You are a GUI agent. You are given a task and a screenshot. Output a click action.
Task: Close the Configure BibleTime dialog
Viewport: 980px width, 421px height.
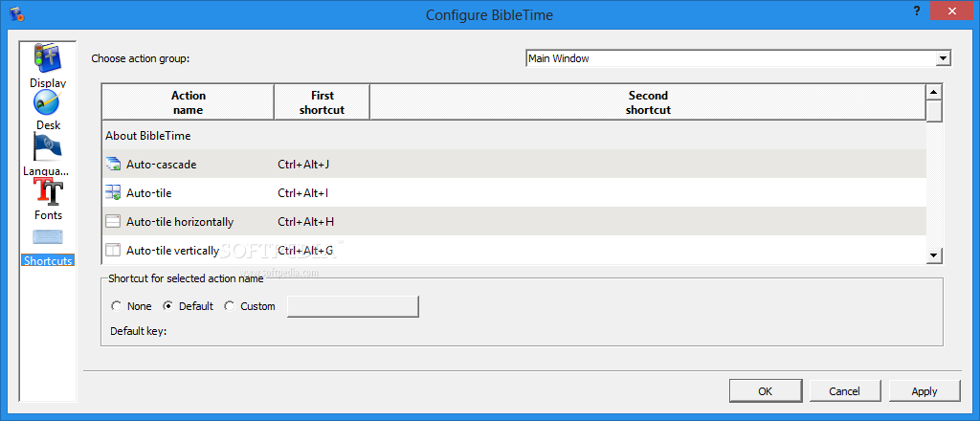coord(952,11)
